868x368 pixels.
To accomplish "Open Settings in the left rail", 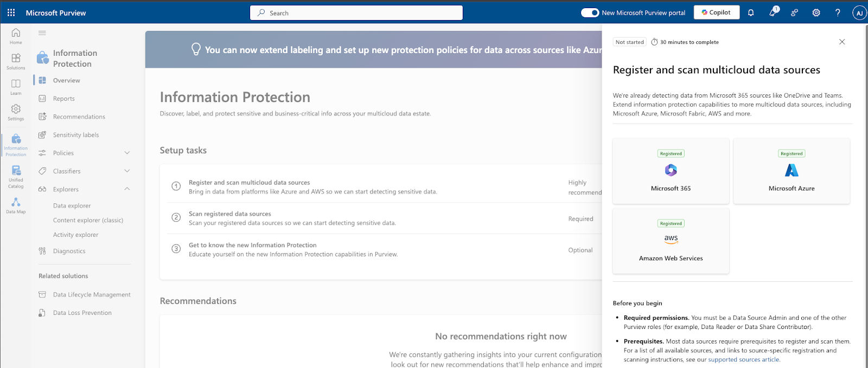I will click(x=16, y=112).
